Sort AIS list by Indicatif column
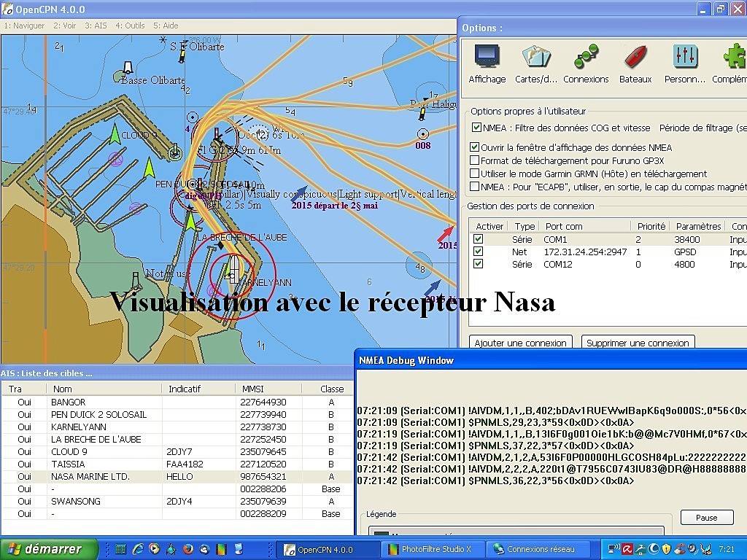 (198, 389)
